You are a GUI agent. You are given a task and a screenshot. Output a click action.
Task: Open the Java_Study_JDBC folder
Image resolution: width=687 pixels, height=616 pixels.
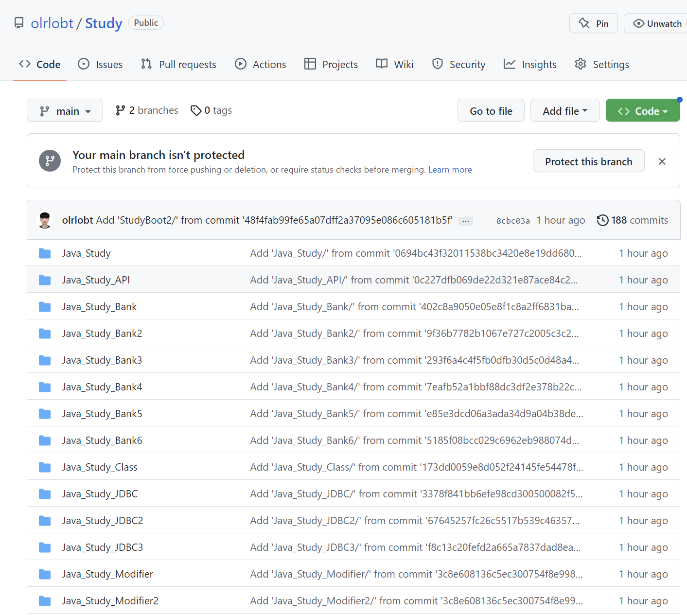tap(100, 494)
